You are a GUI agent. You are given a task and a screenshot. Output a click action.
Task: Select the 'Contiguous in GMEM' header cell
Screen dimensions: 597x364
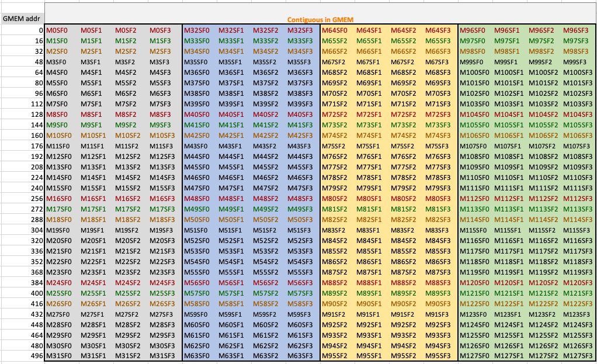[x=320, y=19]
